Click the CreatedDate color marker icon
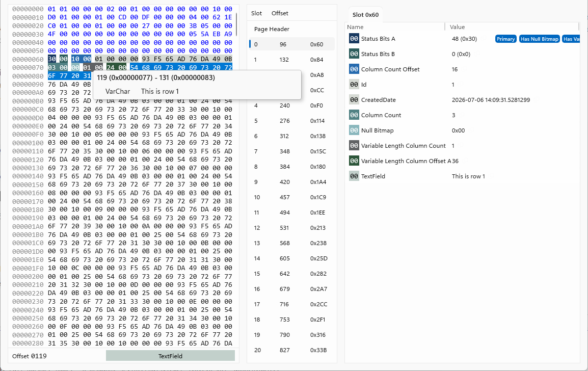 [354, 100]
